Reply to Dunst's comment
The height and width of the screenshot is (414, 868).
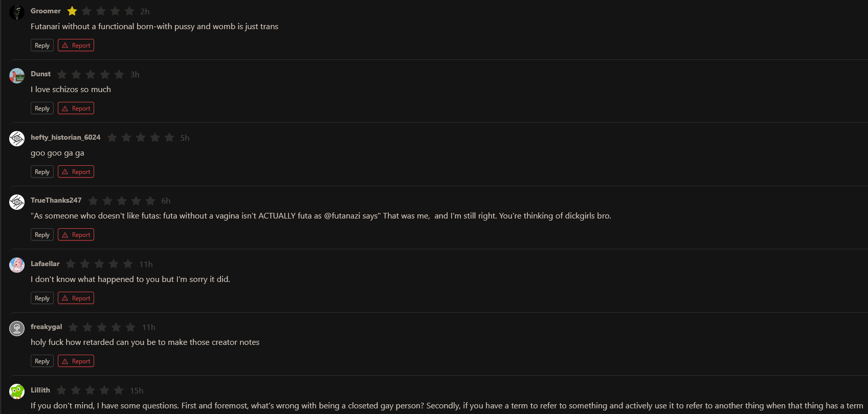[x=42, y=108]
